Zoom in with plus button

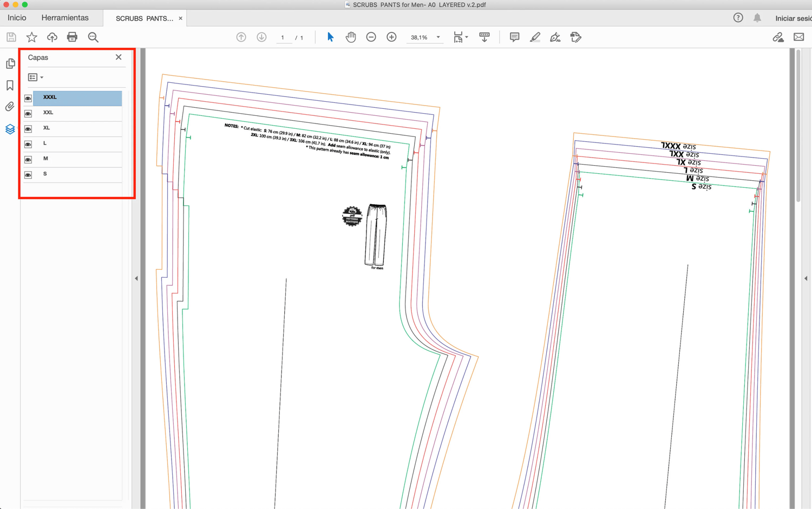(x=391, y=37)
